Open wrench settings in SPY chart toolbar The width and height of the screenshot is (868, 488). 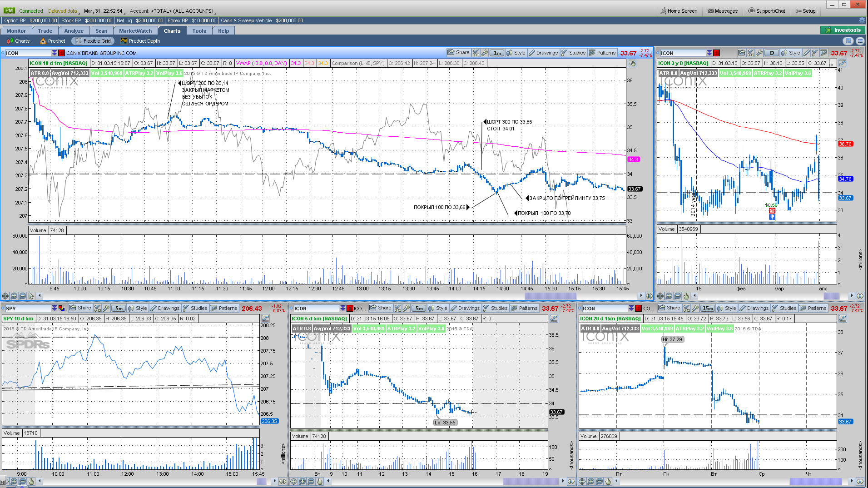(x=106, y=308)
